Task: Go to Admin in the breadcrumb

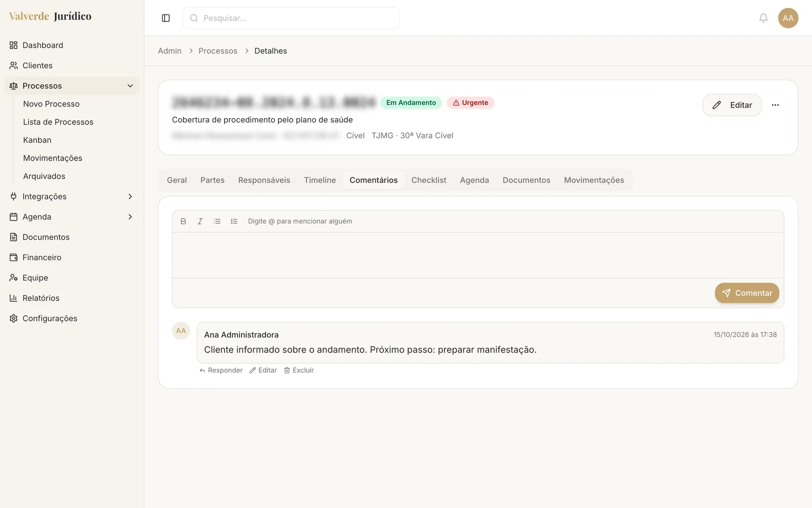Action: click(x=170, y=51)
